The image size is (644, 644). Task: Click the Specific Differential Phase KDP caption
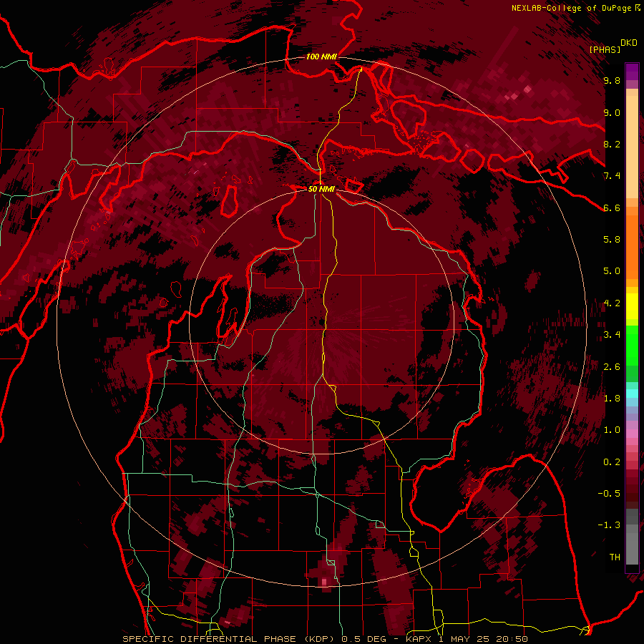point(325,639)
